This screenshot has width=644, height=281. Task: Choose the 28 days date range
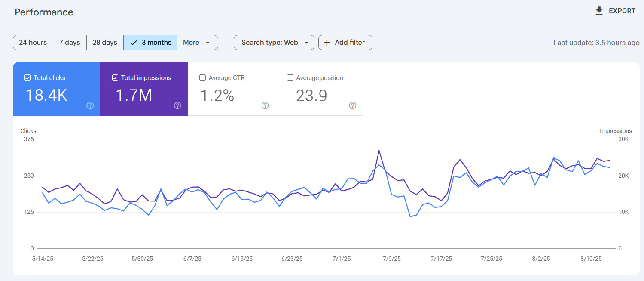105,43
